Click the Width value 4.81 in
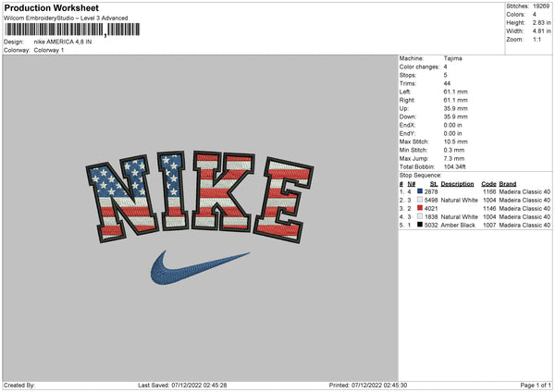This screenshot has height=392, width=555. [541, 31]
